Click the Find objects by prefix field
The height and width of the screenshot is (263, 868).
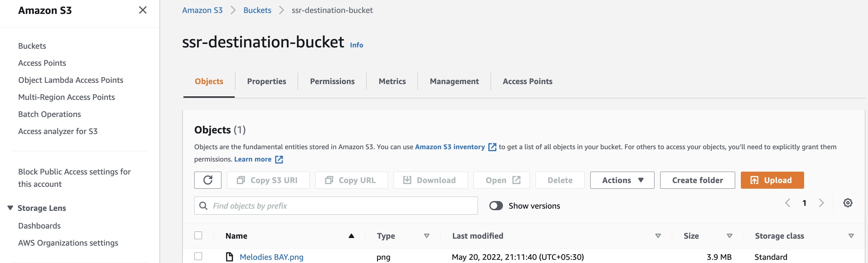pos(340,206)
